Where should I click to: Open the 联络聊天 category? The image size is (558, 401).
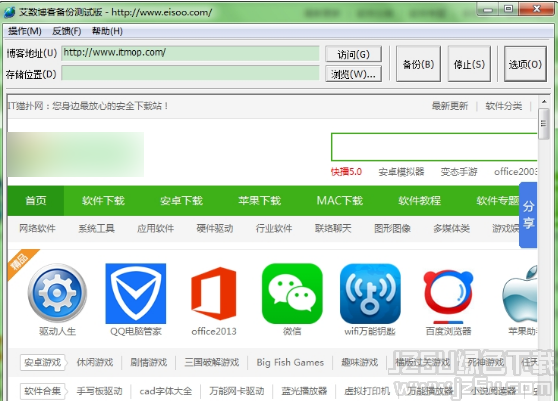(333, 228)
